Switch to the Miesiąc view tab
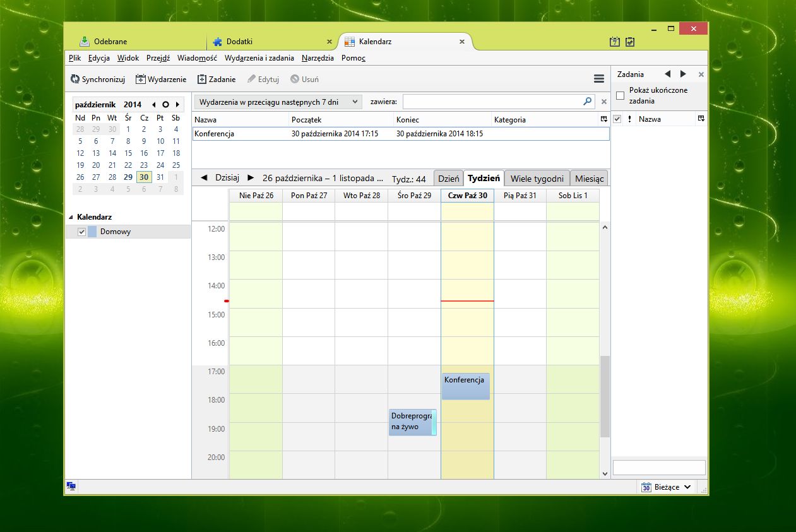This screenshot has height=532, width=796. point(590,178)
